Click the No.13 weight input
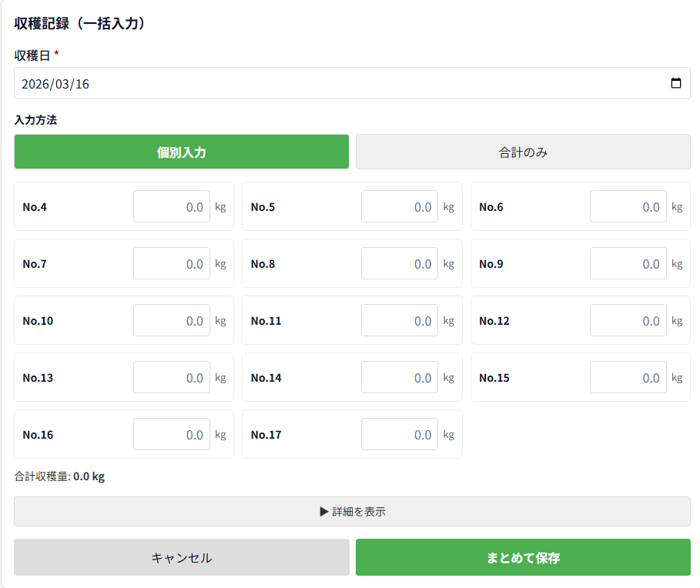Viewport: 700px width, 588px height. tap(171, 378)
